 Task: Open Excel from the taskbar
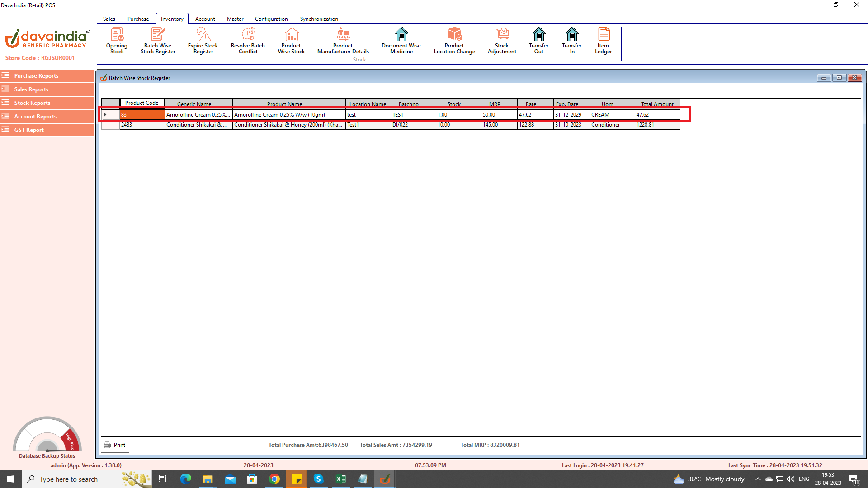tap(341, 479)
